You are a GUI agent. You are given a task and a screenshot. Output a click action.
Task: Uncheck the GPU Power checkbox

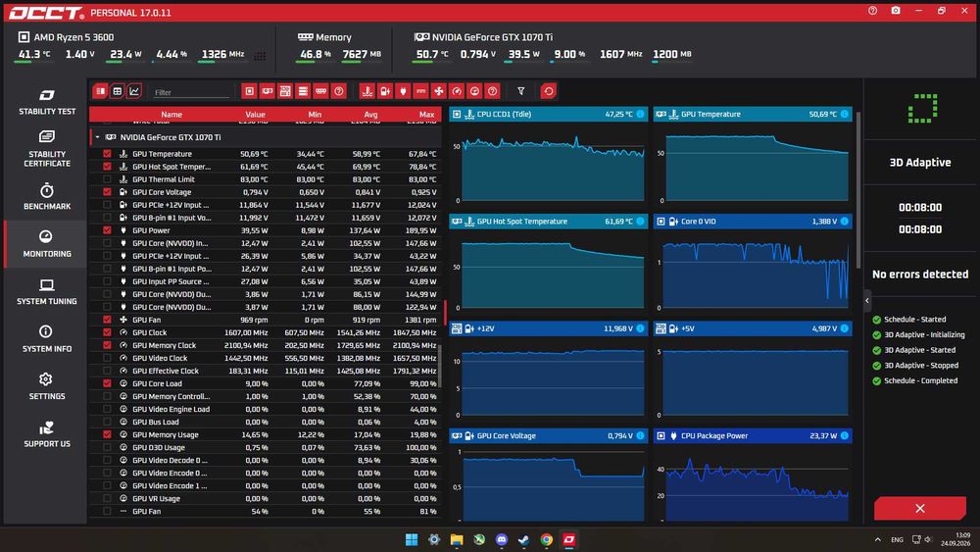pos(107,230)
